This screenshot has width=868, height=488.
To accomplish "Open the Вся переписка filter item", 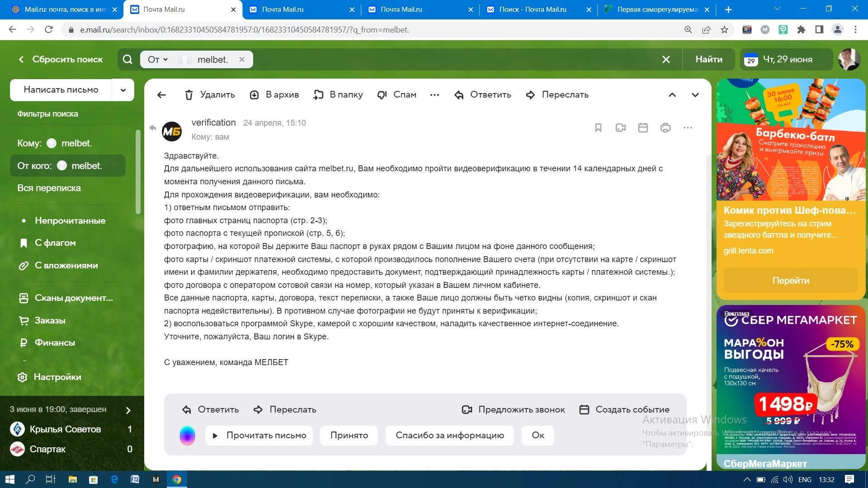I will pyautogui.click(x=49, y=188).
